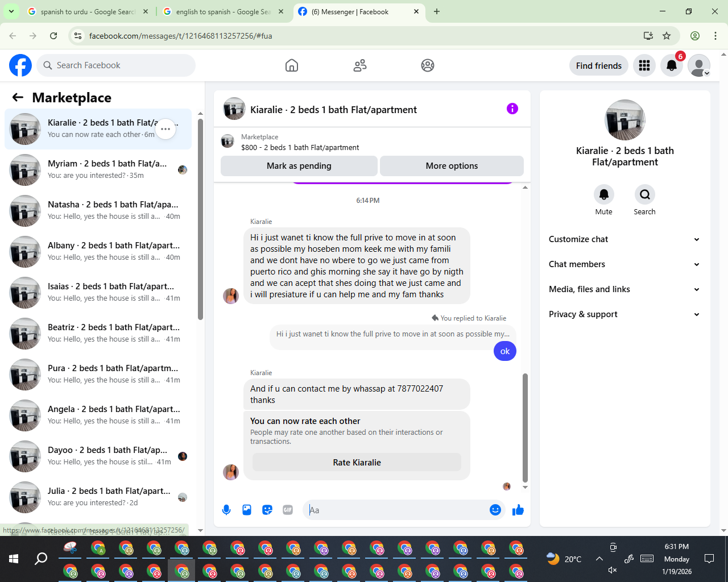This screenshot has height=582, width=728.
Task: Open More options for the listing
Action: click(452, 166)
